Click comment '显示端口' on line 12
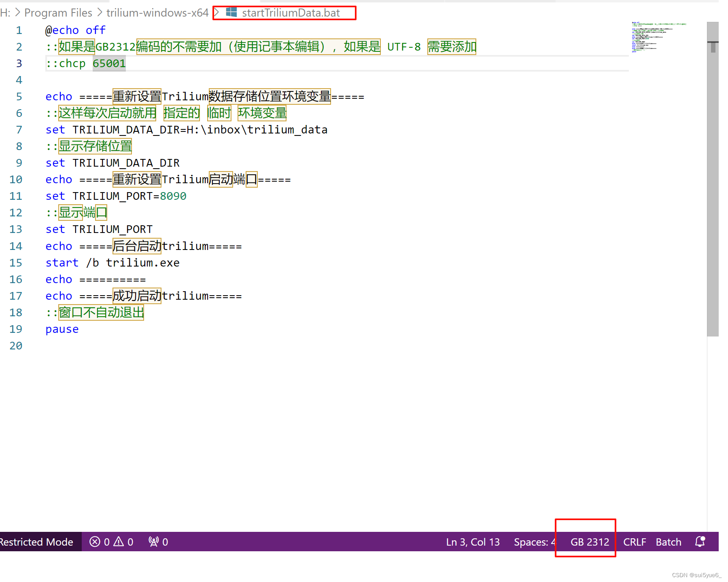This screenshot has width=728, height=582. [x=83, y=213]
